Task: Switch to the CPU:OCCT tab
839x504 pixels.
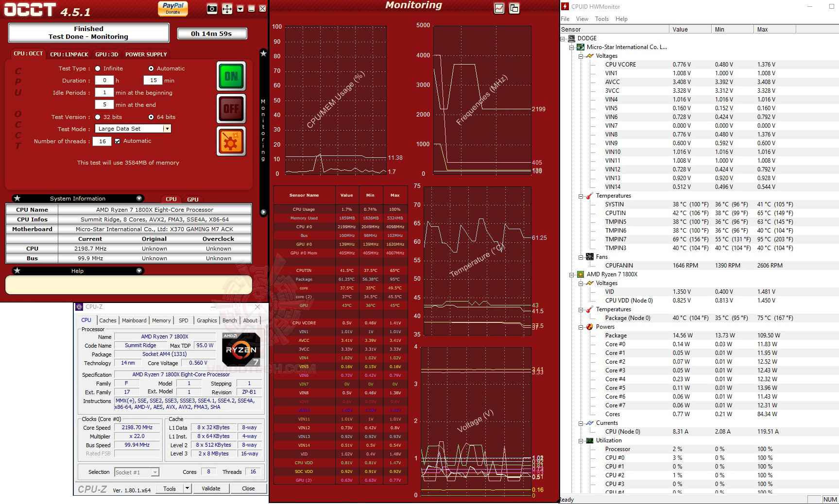Action: click(x=28, y=54)
